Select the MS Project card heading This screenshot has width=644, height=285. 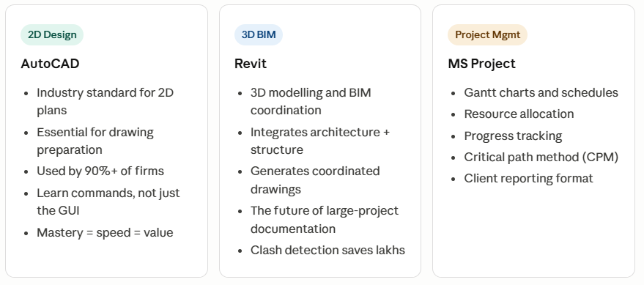tap(482, 64)
